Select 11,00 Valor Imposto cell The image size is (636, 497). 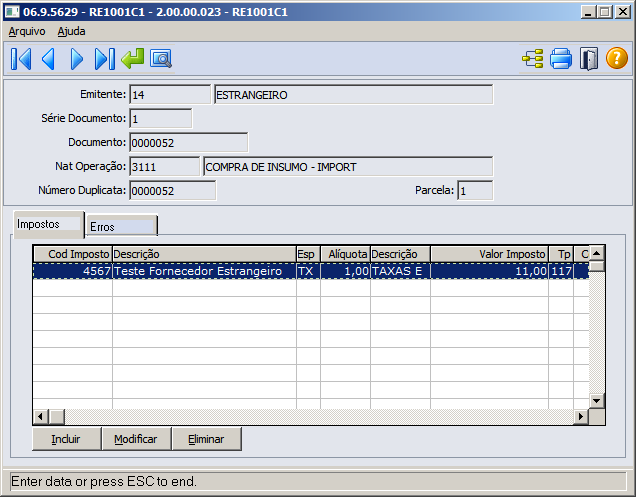490,271
